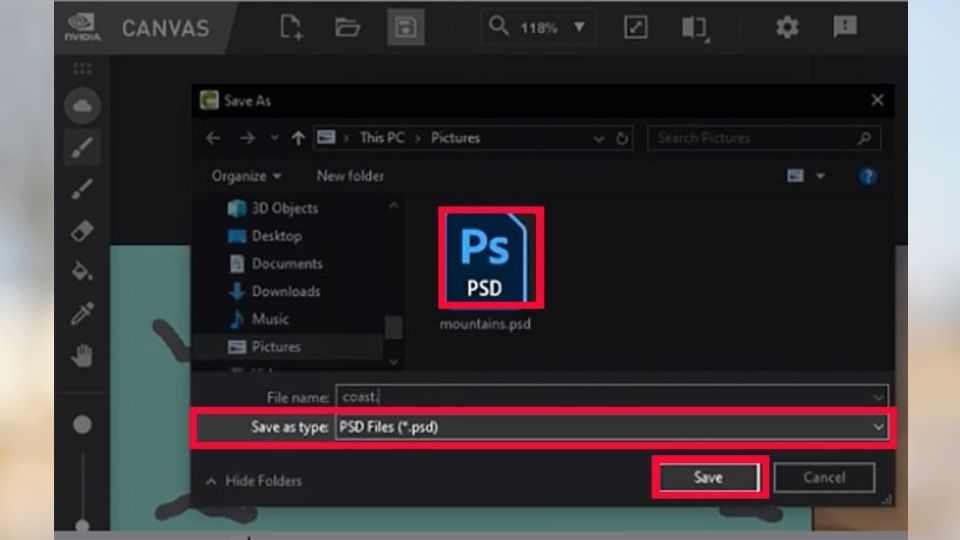
Task: Click This PC in the address path
Action: pos(382,138)
